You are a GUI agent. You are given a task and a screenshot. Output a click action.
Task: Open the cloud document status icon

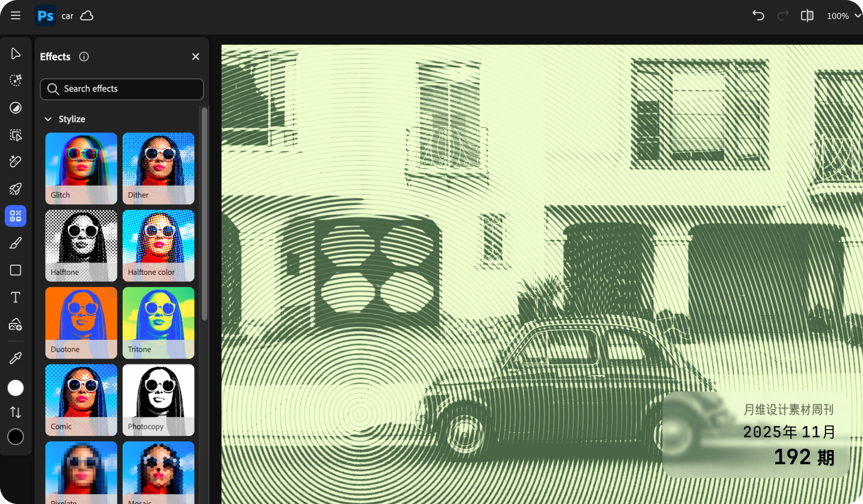[x=87, y=16]
